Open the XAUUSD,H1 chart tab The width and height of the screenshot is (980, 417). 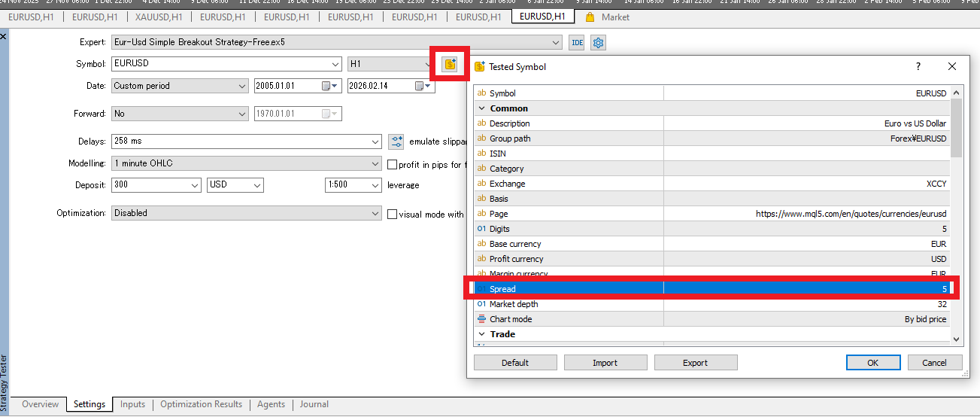[158, 17]
